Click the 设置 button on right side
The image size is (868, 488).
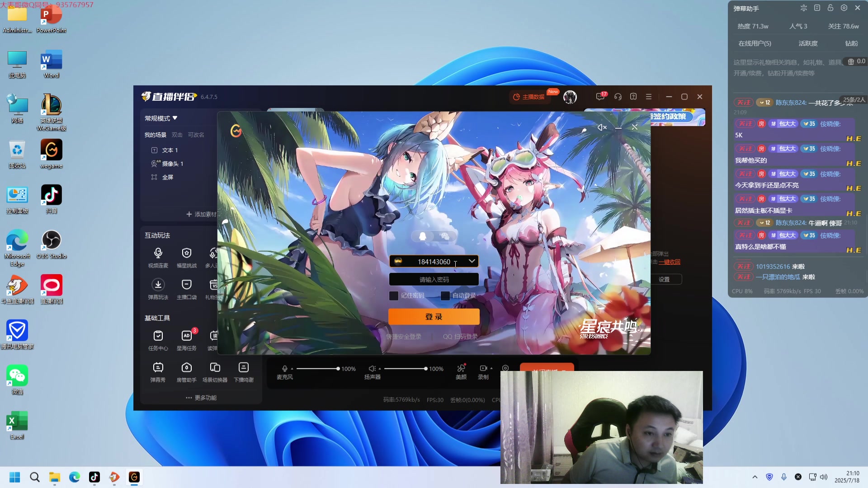tap(664, 279)
